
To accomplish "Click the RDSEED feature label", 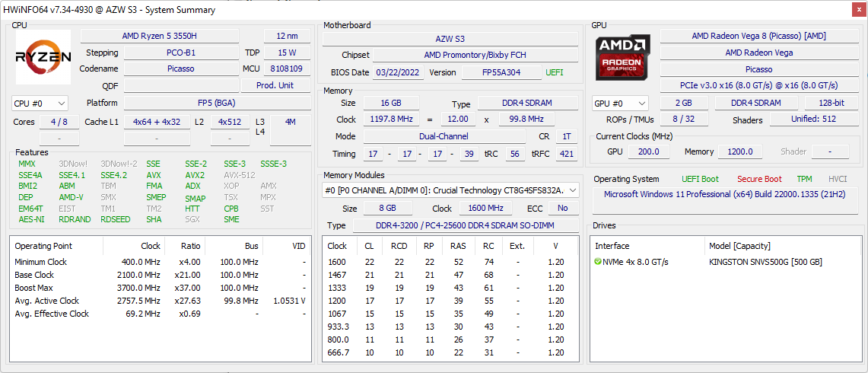I will point(116,219).
